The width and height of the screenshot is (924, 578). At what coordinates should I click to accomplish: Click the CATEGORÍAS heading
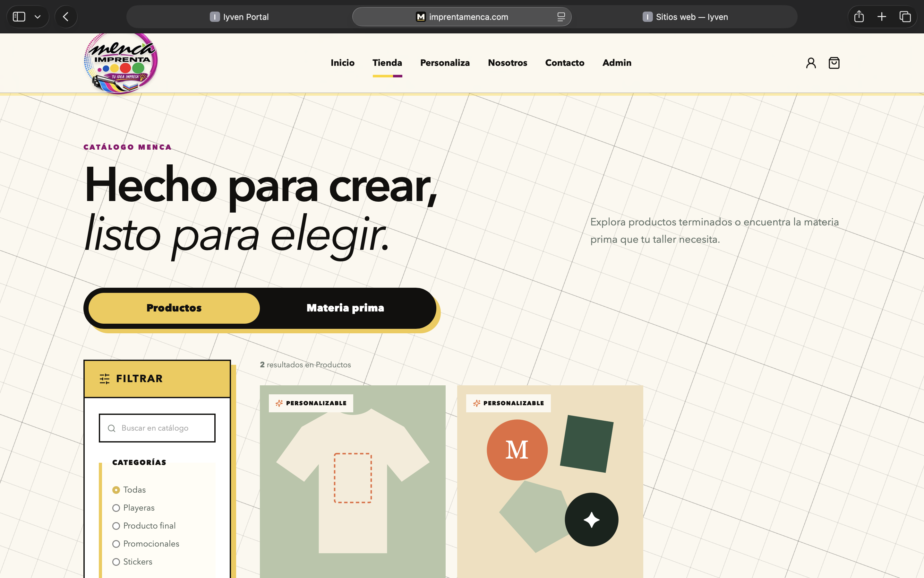(x=139, y=462)
